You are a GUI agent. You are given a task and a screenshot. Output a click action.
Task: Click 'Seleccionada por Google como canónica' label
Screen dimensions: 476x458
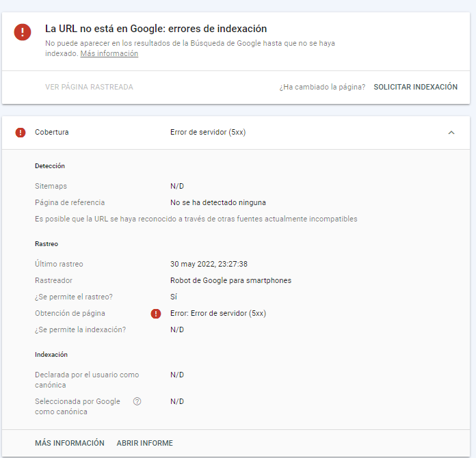pos(77,407)
